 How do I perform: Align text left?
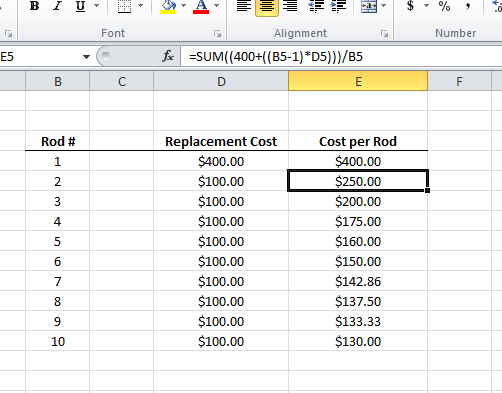click(244, 6)
